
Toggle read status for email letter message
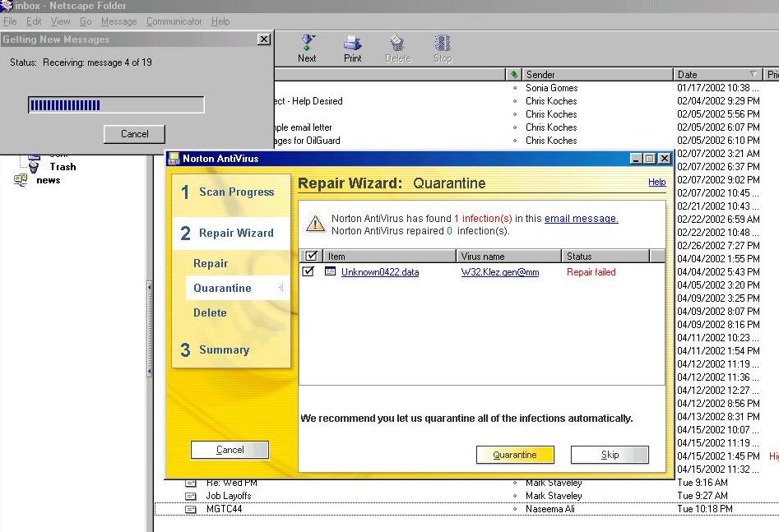pyautogui.click(x=515, y=127)
